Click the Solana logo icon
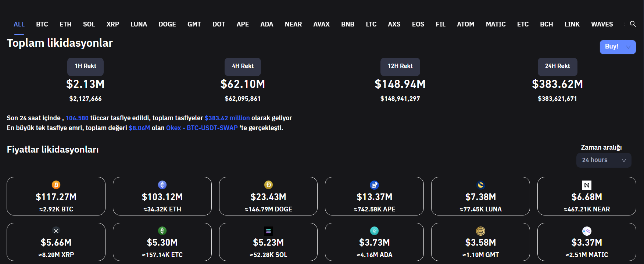Screen dimensions: 644x264 tap(268, 231)
